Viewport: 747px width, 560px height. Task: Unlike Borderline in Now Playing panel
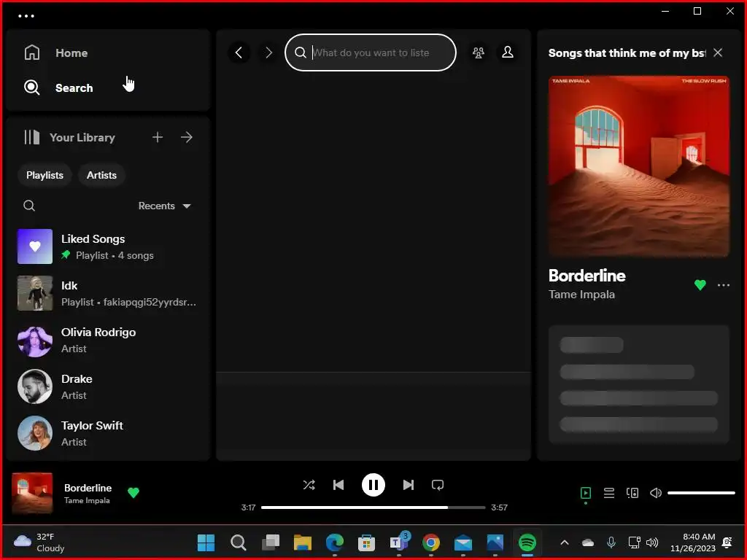(700, 285)
